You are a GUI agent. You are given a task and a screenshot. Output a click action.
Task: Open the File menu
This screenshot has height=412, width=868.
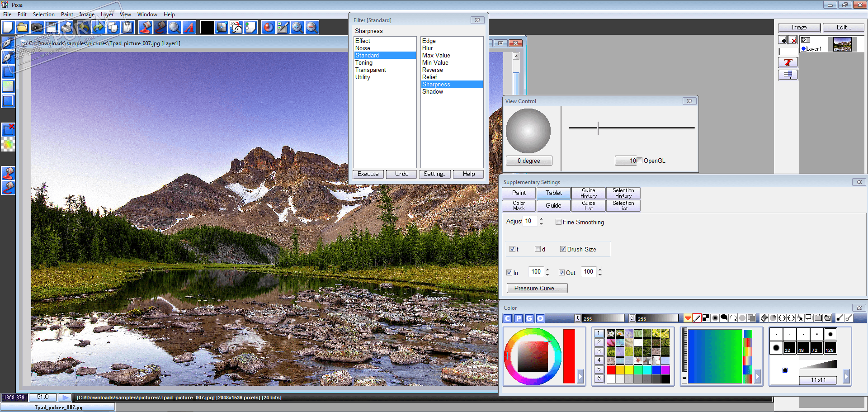click(7, 14)
